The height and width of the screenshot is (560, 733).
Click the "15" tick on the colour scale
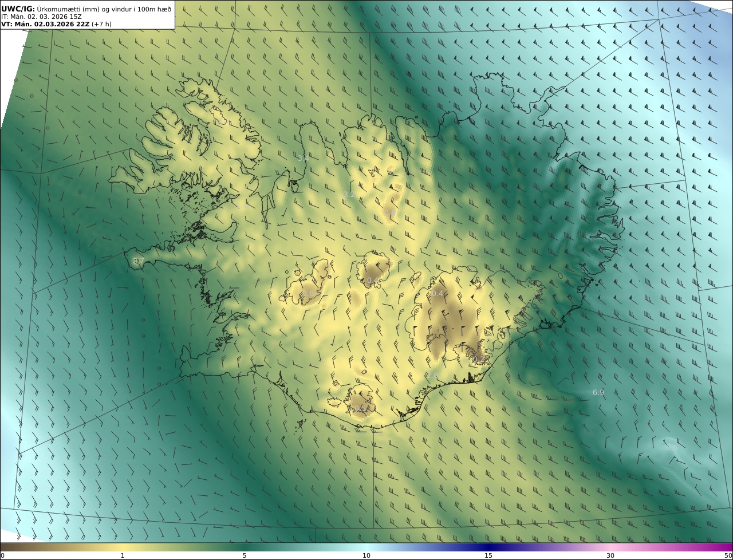488,555
